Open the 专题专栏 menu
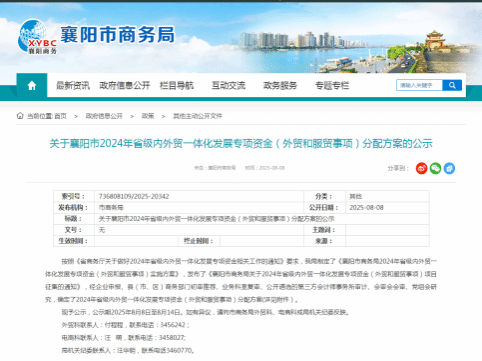 pyautogui.click(x=332, y=86)
